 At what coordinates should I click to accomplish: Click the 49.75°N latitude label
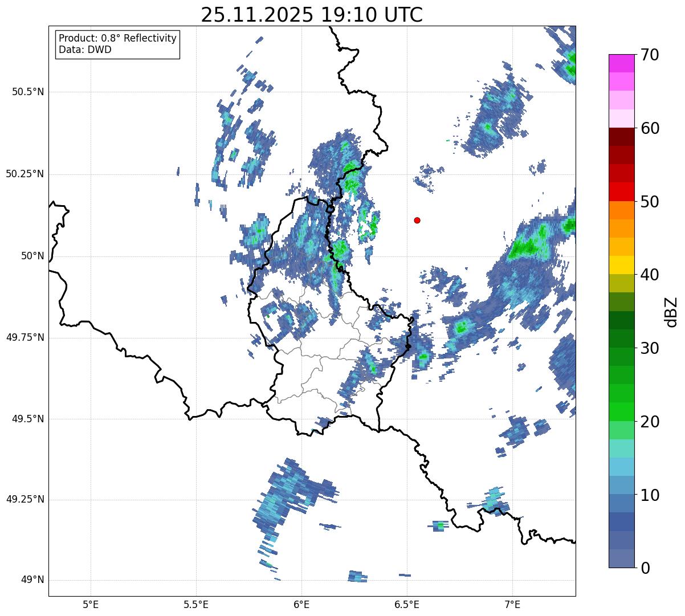(x=25, y=337)
